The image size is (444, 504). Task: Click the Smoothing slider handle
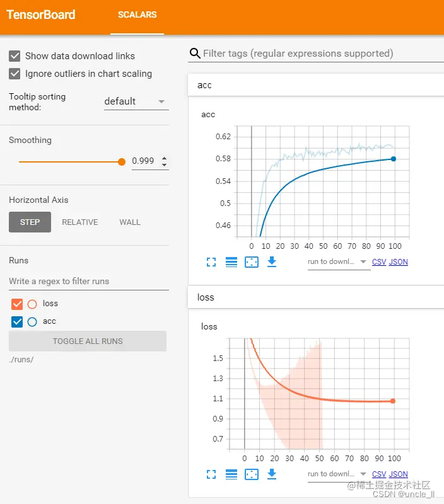(122, 162)
